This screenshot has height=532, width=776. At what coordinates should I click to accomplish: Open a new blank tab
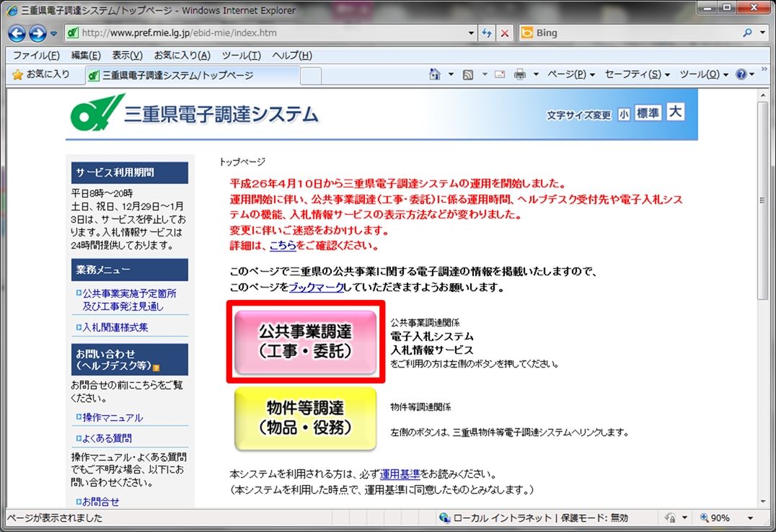[x=311, y=76]
